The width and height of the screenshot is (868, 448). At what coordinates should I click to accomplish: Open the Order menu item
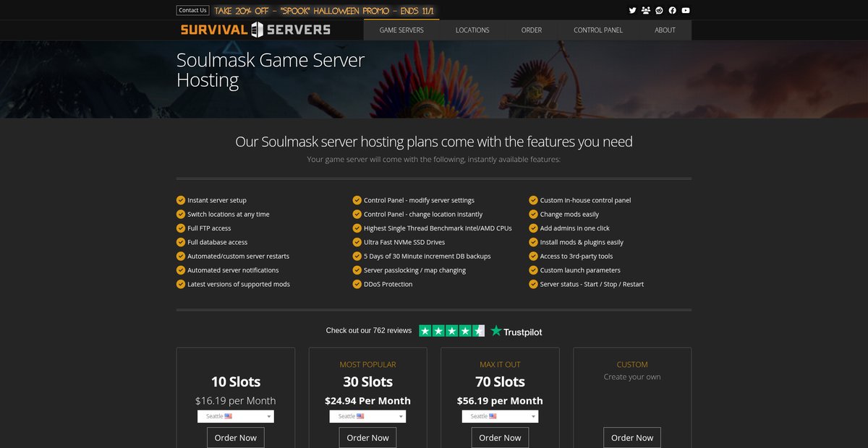[x=532, y=30]
